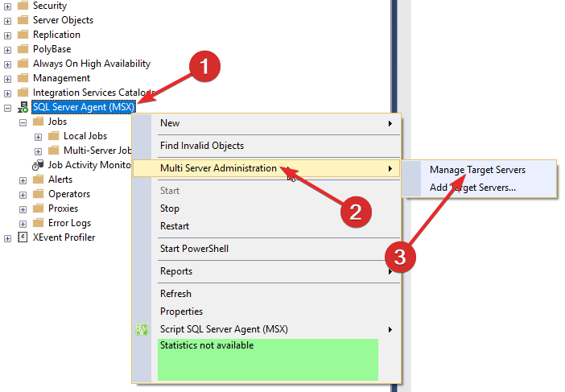Click the Statistics not available panel

point(268,360)
